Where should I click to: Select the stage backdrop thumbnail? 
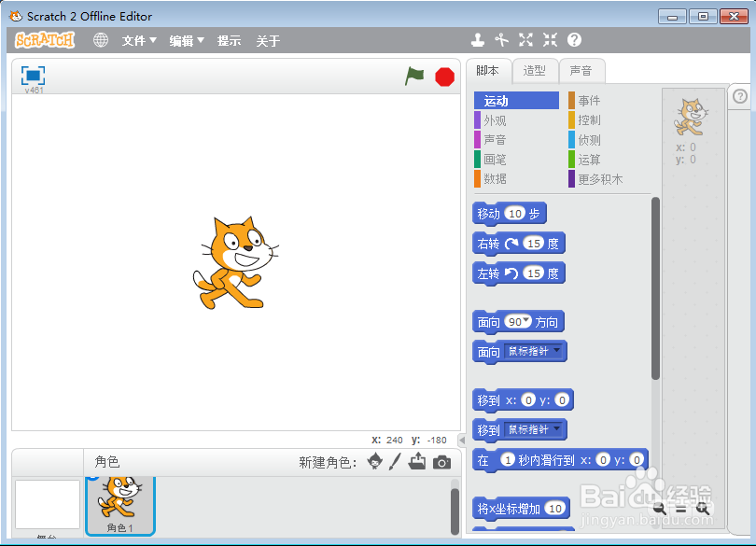(x=48, y=505)
